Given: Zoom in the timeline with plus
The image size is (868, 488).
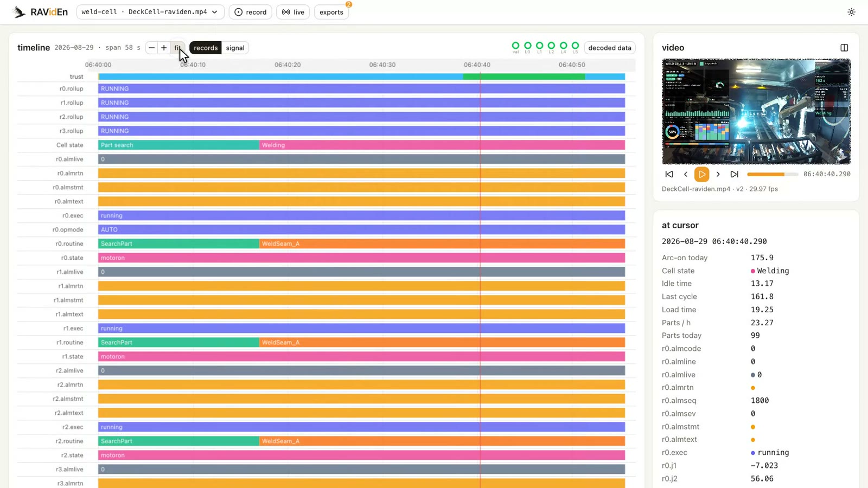Looking at the screenshot, I should [x=164, y=48].
